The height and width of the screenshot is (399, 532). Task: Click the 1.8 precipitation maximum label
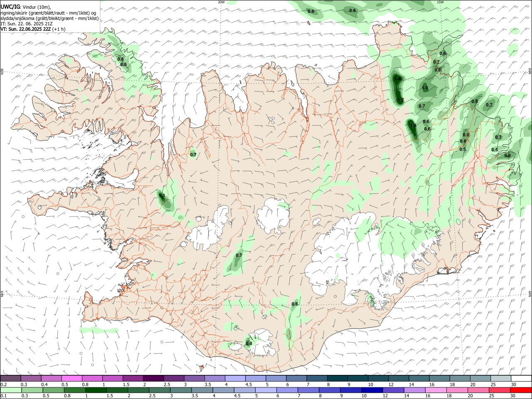coord(413,126)
